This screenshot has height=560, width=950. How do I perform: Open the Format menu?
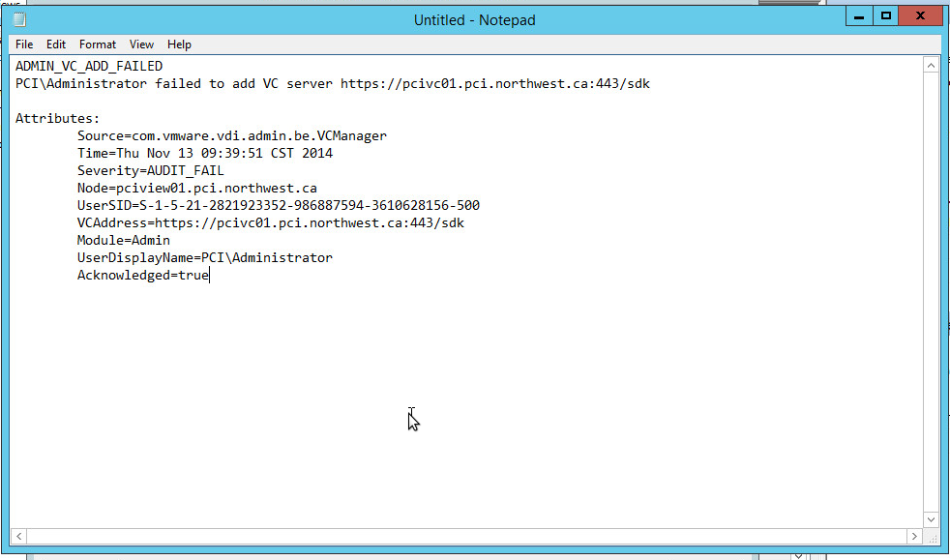click(x=98, y=44)
